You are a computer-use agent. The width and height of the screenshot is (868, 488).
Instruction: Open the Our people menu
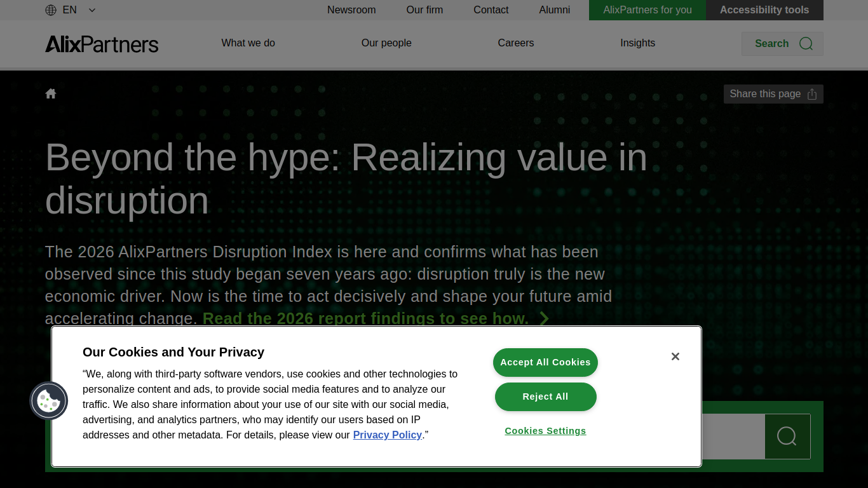coord(386,43)
